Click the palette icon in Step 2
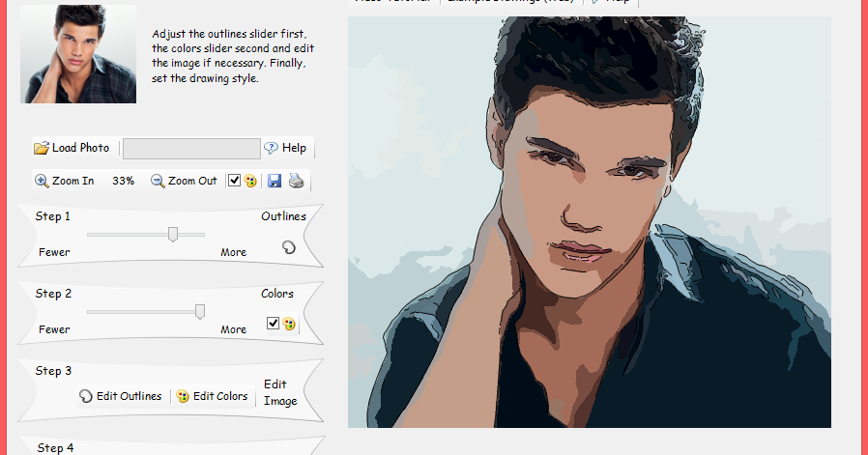 (289, 324)
